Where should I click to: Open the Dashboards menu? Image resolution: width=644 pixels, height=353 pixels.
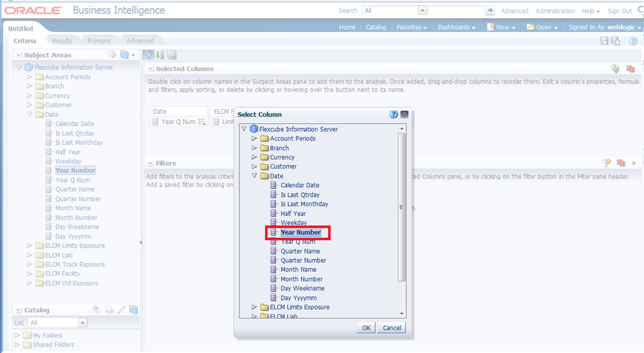click(x=456, y=27)
